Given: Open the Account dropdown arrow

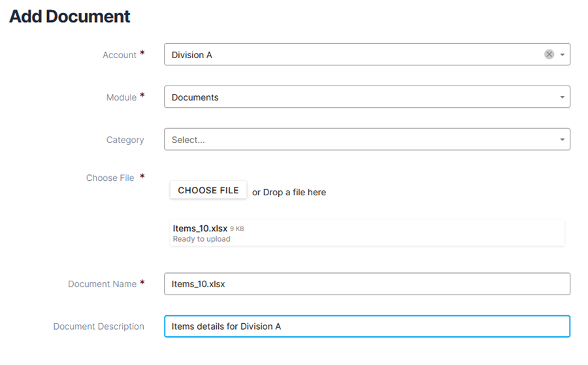Looking at the screenshot, I should tap(562, 55).
